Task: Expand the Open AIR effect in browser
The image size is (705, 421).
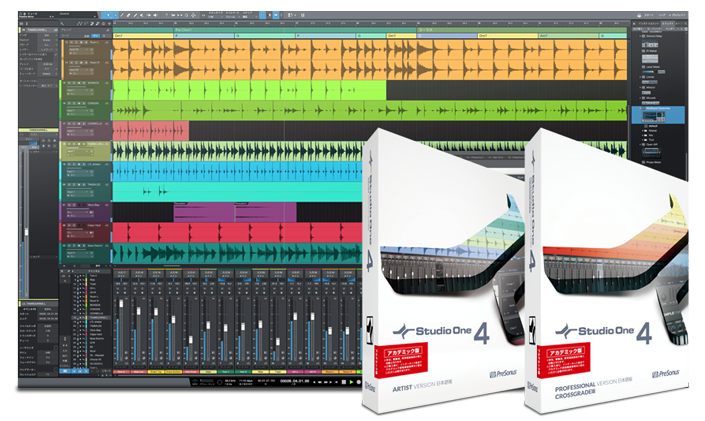Action: (x=640, y=144)
